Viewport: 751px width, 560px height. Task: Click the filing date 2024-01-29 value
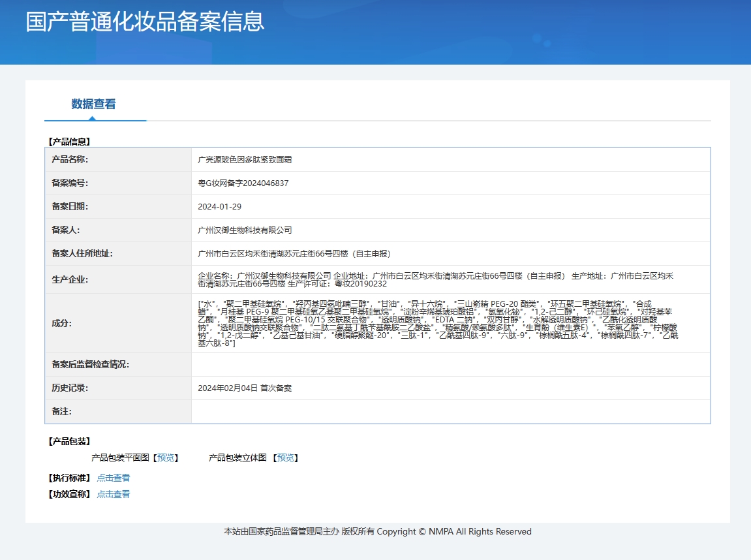220,207
